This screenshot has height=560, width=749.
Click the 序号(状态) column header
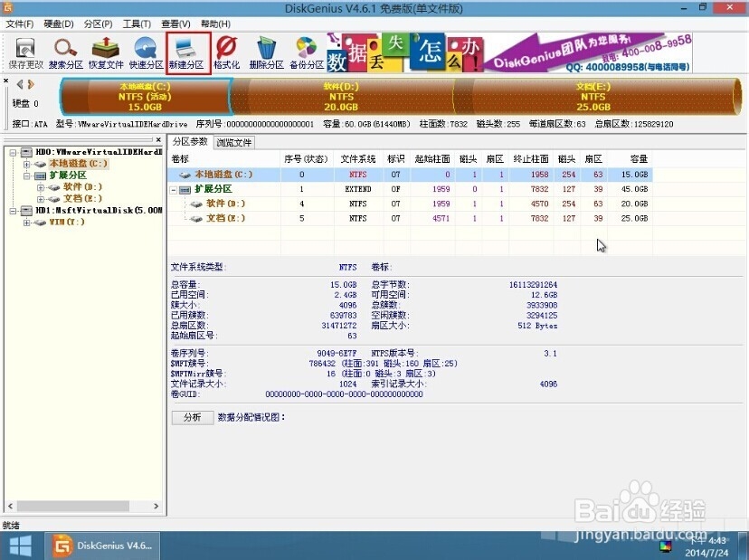(x=306, y=159)
